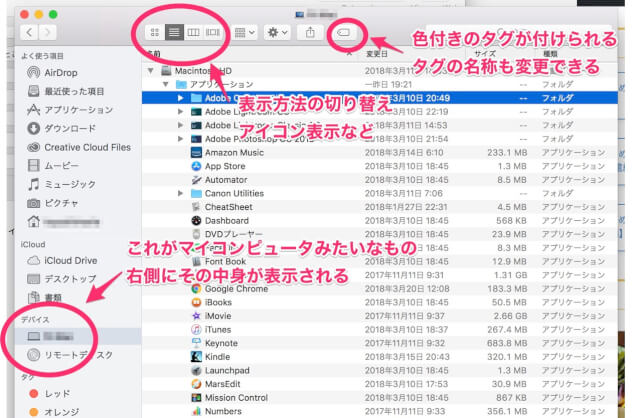Click the 233.1 MB size cell

(507, 153)
